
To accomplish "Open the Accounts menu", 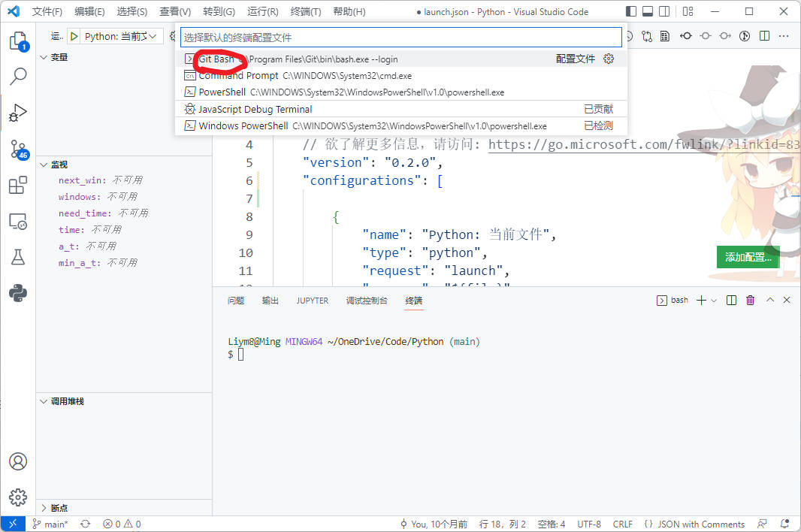I will pos(18,461).
